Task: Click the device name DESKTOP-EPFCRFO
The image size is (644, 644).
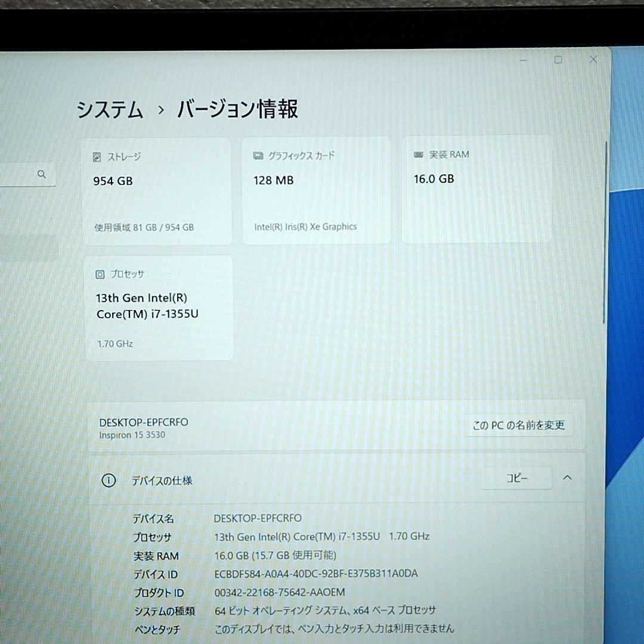Action: point(143,422)
